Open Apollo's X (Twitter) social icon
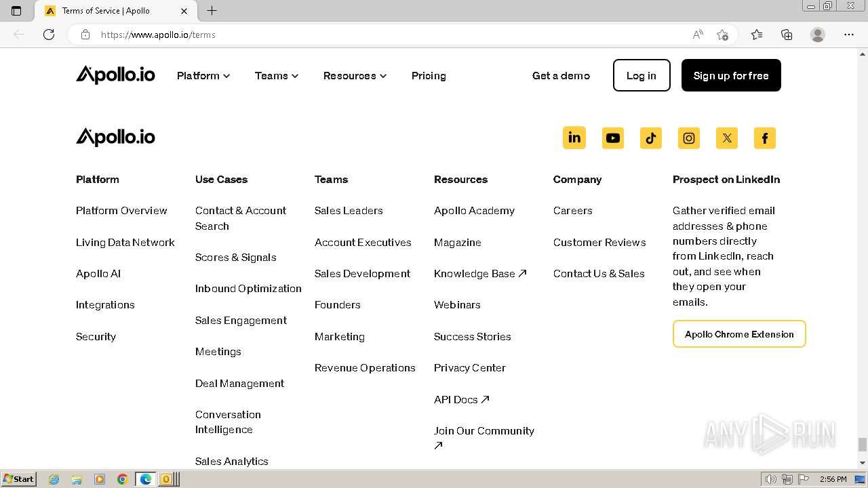The height and width of the screenshot is (488, 868). coord(727,138)
